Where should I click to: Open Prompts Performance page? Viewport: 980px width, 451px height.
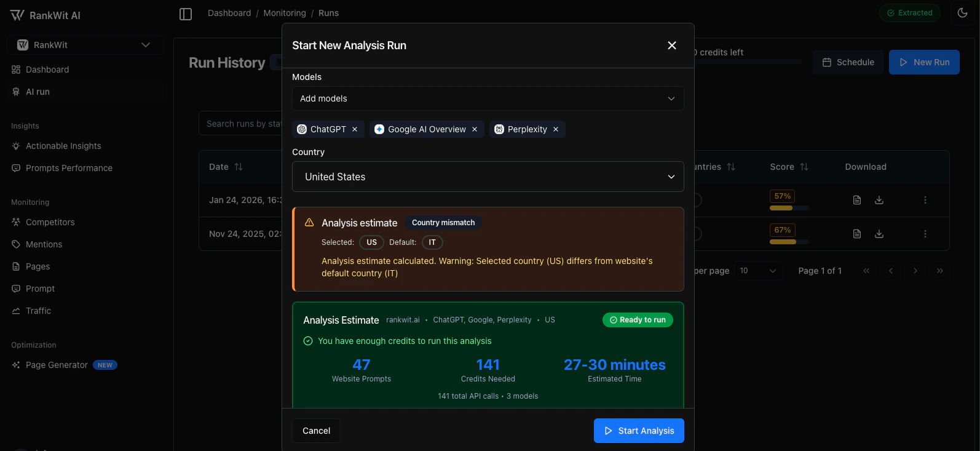pyautogui.click(x=84, y=168)
